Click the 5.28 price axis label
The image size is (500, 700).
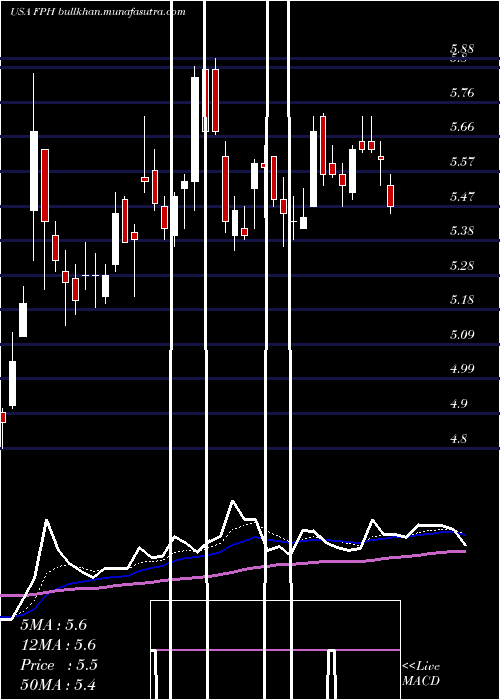pyautogui.click(x=462, y=266)
